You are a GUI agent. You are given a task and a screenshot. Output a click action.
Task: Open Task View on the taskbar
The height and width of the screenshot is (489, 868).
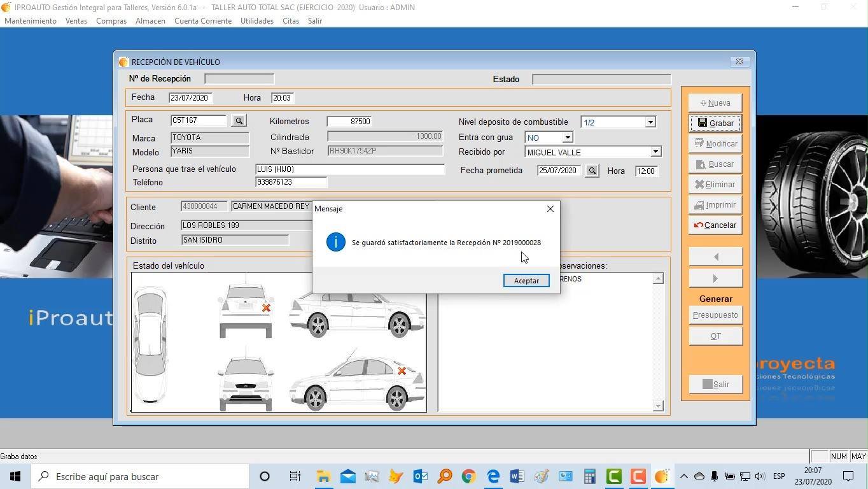pyautogui.click(x=295, y=476)
